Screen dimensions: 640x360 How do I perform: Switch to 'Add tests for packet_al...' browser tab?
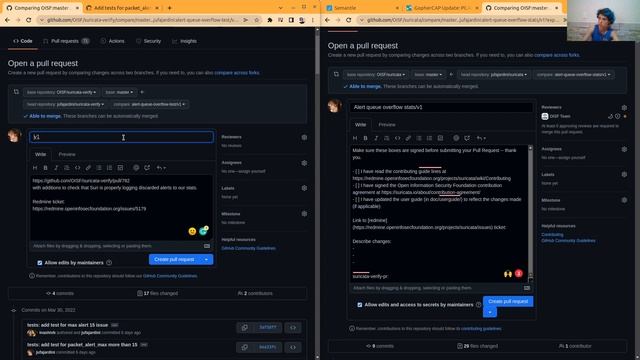[x=123, y=8]
